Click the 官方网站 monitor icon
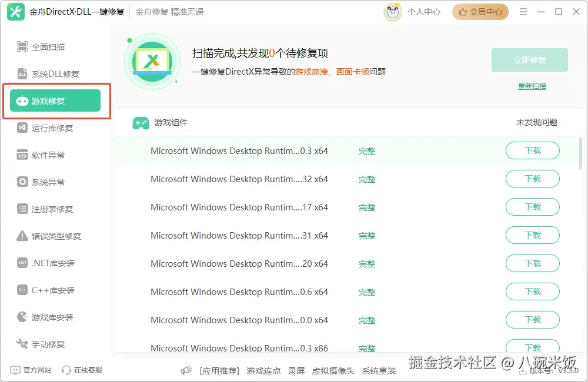 [15, 370]
